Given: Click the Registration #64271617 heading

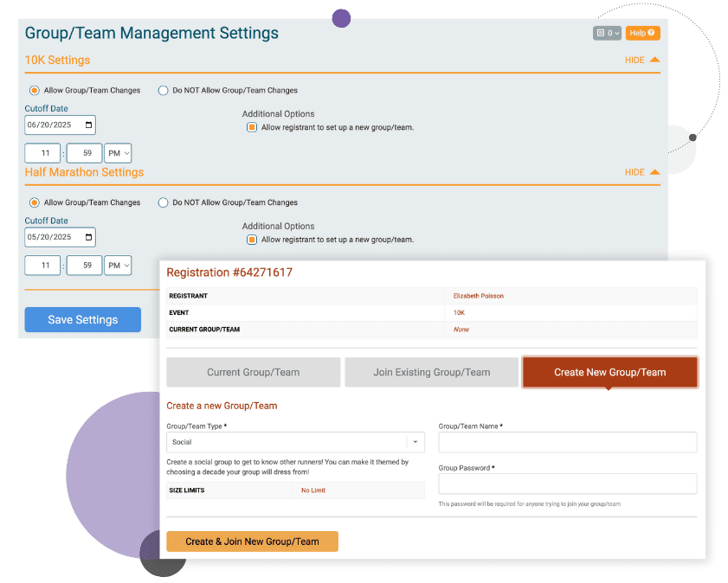Looking at the screenshot, I should click(229, 272).
